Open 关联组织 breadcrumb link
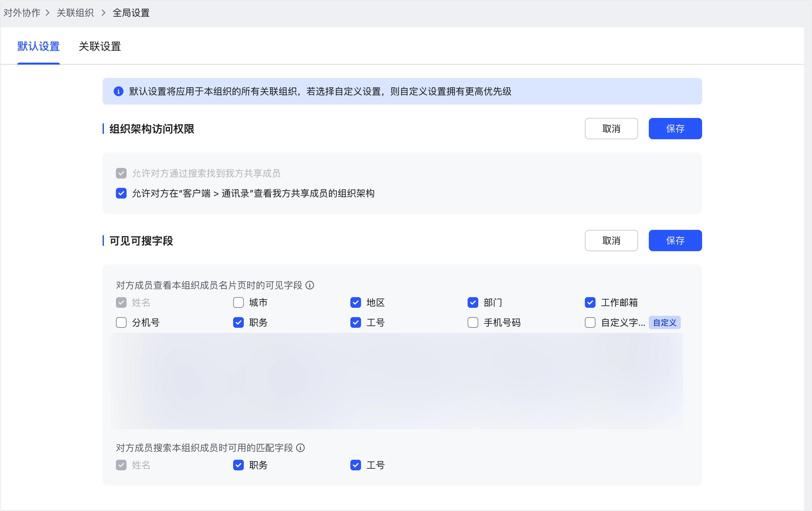This screenshot has height=511, width=812. pyautogui.click(x=75, y=13)
